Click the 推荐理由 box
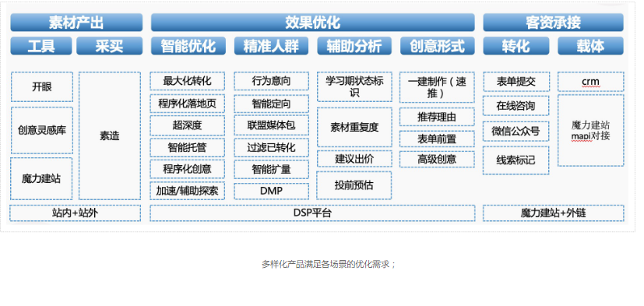The image size is (644, 306). (x=437, y=117)
